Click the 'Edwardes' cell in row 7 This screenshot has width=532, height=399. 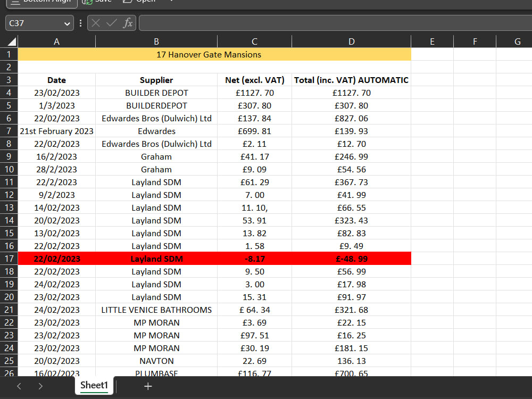click(156, 131)
